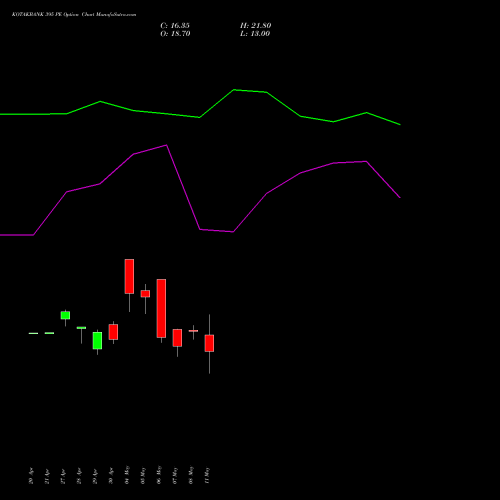Select the 29 Apr date label
Viewport: 500px width, 500px height.
tap(95, 476)
